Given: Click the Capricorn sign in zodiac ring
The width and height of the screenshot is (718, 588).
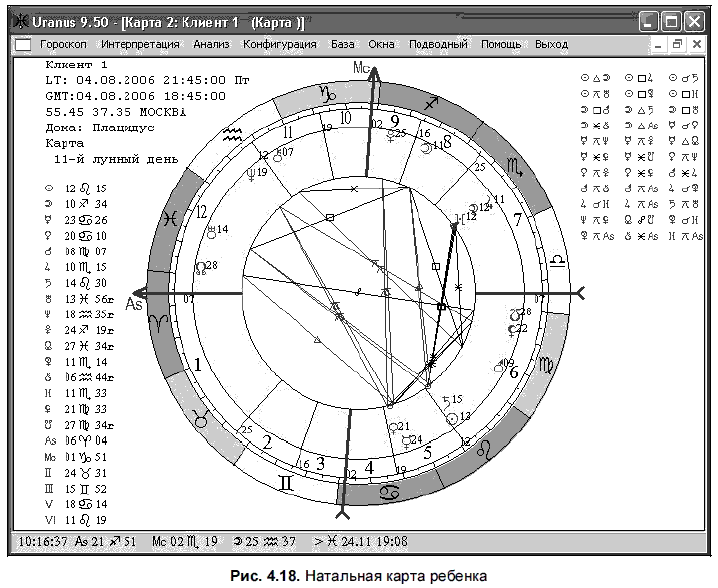Looking at the screenshot, I should (327, 93).
